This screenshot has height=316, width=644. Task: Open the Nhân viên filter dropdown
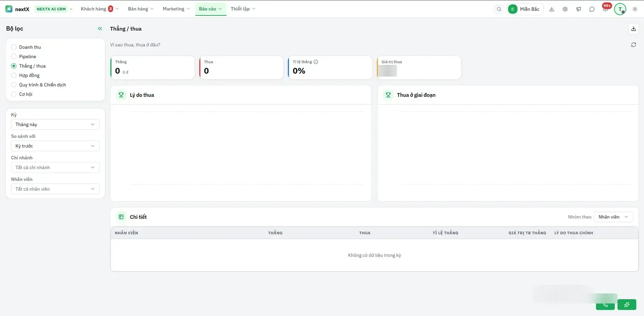[55, 189]
